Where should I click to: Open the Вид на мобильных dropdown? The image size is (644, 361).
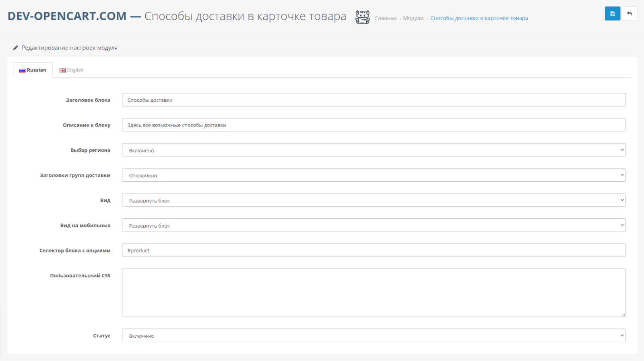[x=374, y=225]
